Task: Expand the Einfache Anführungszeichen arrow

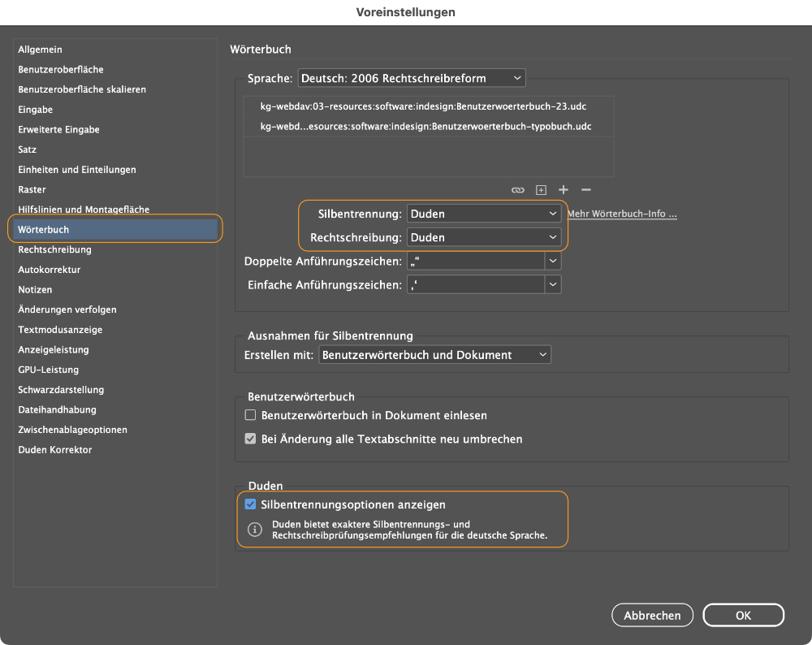Action: (x=552, y=284)
